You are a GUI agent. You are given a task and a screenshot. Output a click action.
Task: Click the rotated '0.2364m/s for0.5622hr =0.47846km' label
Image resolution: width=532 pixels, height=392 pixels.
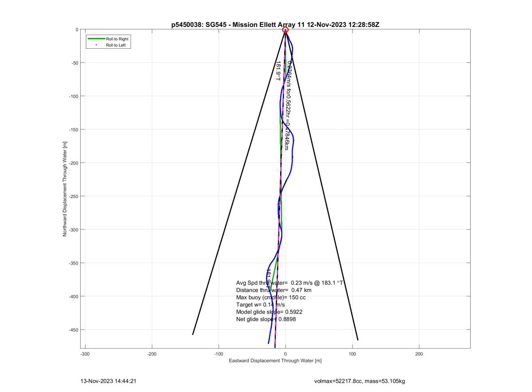coord(289,105)
